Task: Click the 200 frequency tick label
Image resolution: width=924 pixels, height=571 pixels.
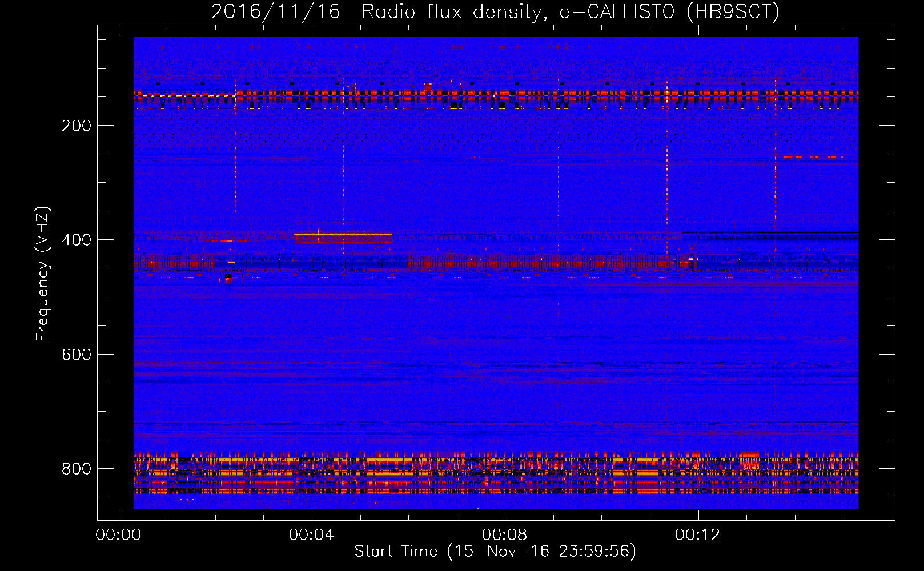Action: 77,126
